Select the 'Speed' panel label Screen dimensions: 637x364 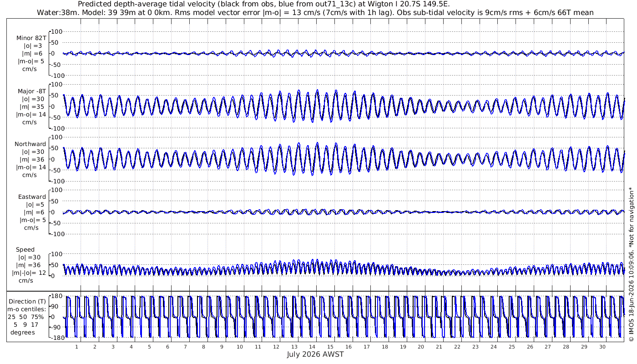click(x=25, y=250)
